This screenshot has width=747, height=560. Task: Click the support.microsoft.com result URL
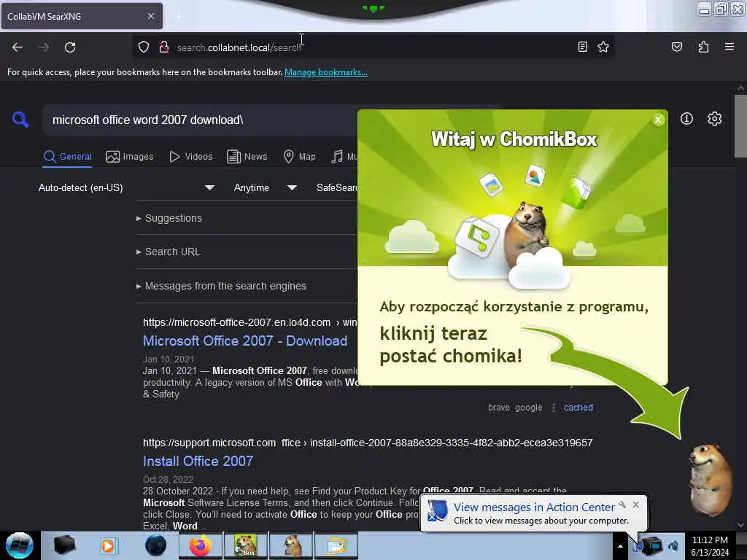click(x=368, y=443)
